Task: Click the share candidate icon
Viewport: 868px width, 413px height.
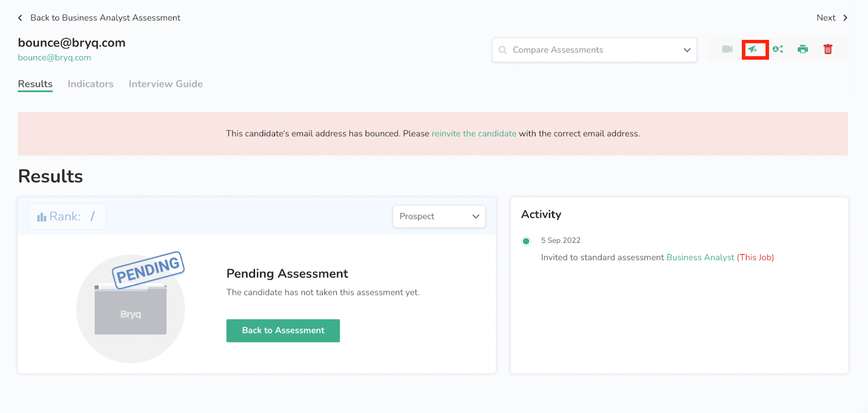Action: pos(778,49)
